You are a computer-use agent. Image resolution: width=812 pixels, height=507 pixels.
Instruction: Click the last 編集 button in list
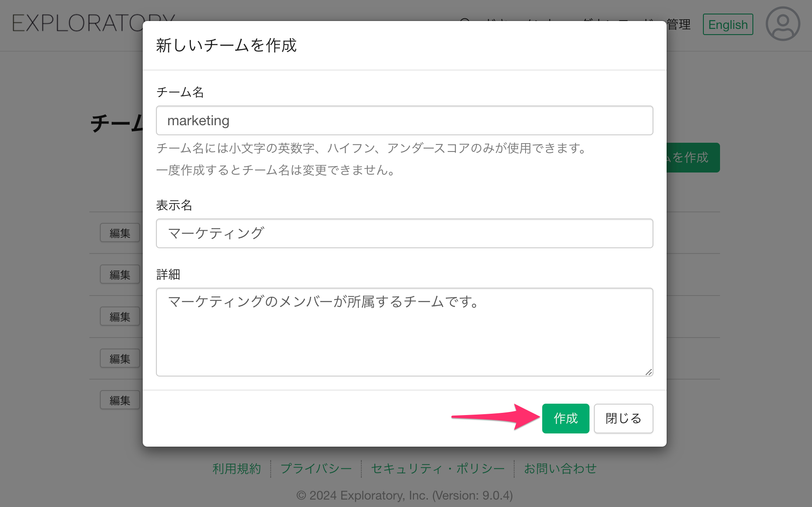click(120, 400)
